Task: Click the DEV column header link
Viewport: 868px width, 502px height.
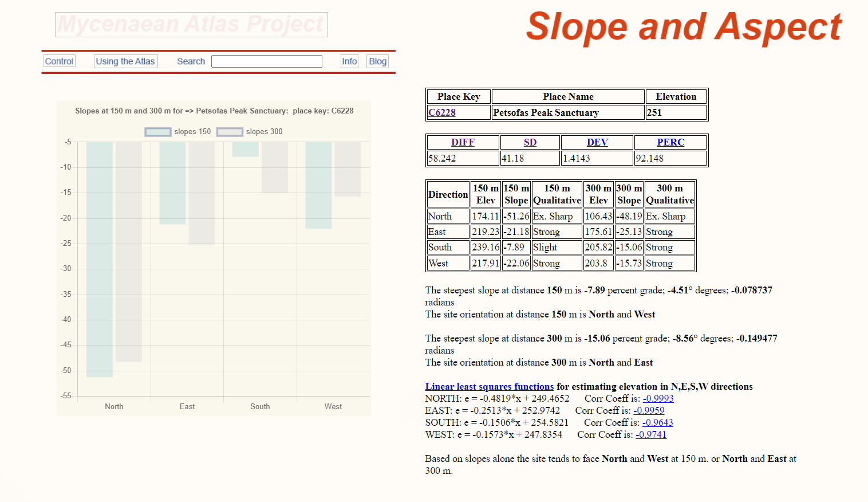Action: pyautogui.click(x=597, y=142)
